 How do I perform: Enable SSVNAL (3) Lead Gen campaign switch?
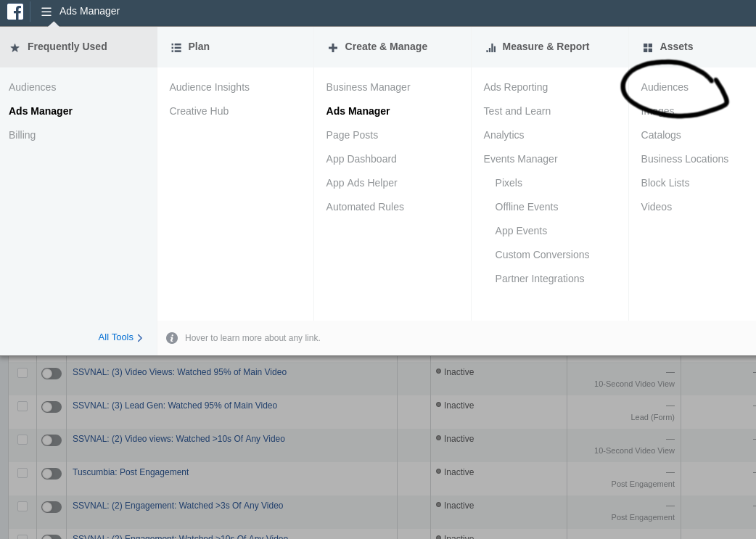[x=51, y=407]
